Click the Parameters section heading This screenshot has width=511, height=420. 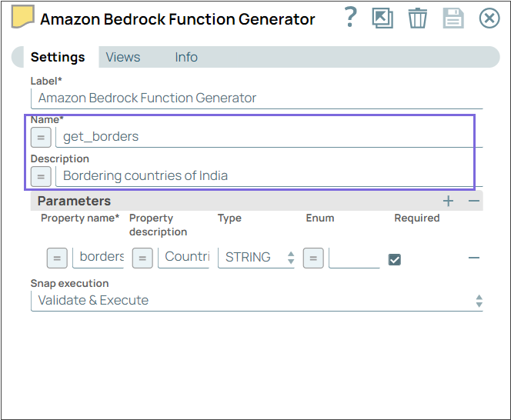[x=75, y=201]
